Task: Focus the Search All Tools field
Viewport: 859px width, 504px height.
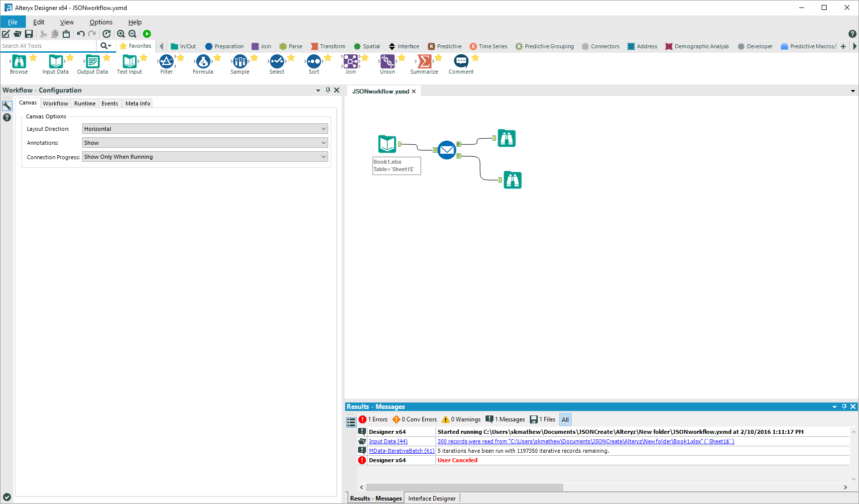Action: tap(48, 46)
